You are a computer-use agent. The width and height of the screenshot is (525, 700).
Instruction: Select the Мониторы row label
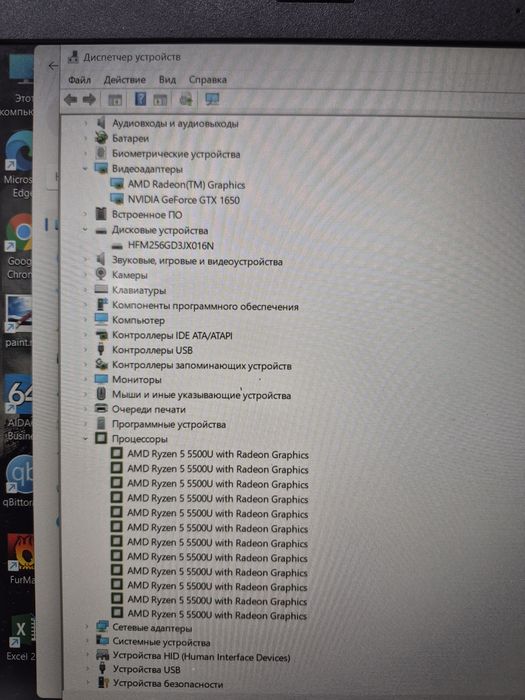[x=137, y=380]
